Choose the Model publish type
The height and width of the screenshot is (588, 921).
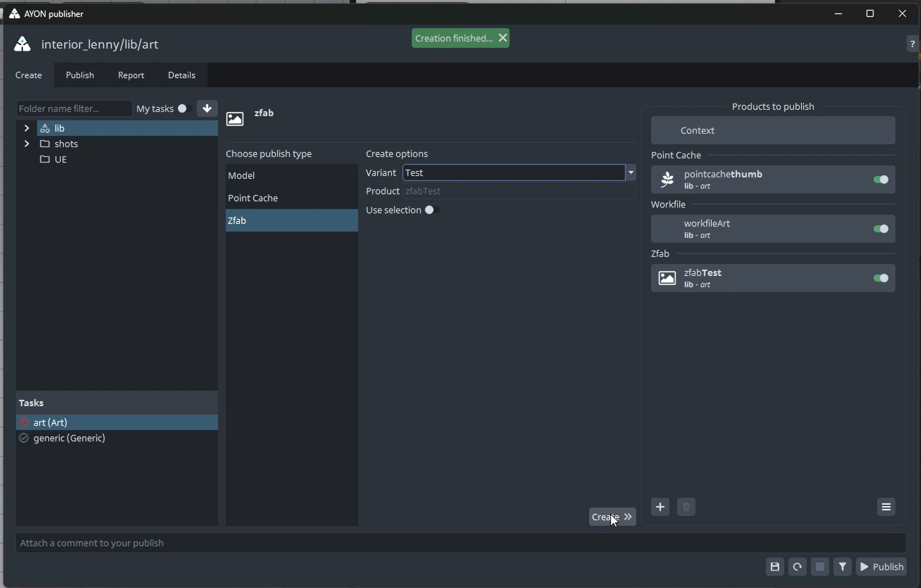292,176
